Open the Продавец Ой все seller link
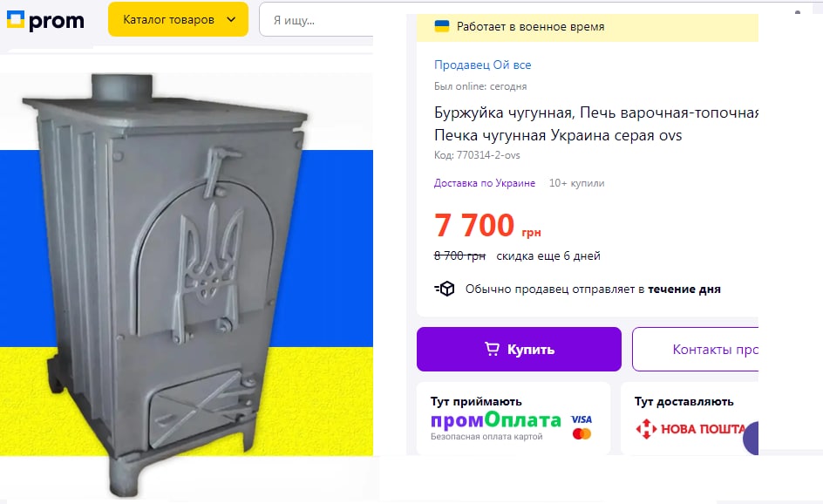 tap(482, 65)
